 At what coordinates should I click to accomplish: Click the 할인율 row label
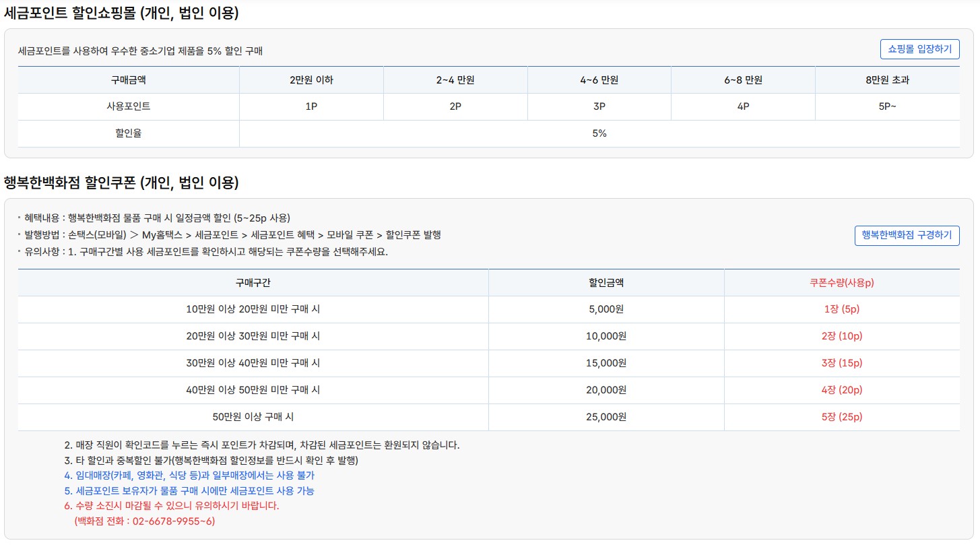pyautogui.click(x=129, y=133)
